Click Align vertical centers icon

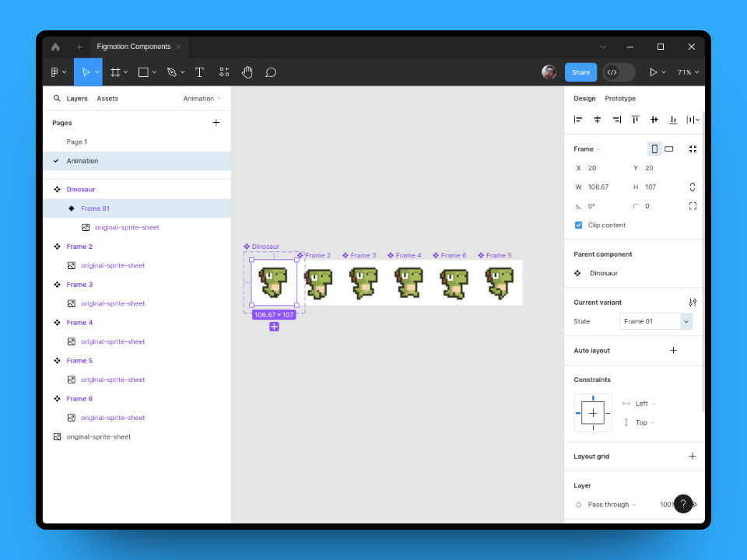[x=654, y=120]
